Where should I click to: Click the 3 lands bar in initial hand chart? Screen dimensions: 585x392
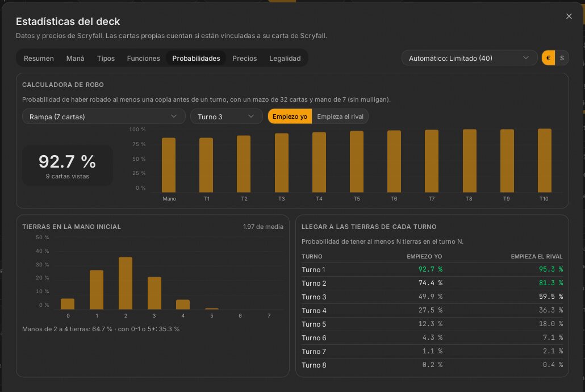154,293
